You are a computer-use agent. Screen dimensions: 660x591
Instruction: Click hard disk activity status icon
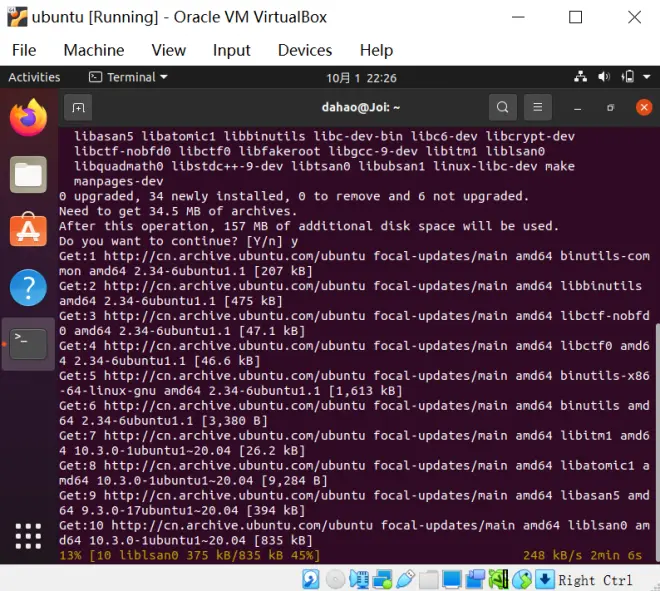point(311,580)
